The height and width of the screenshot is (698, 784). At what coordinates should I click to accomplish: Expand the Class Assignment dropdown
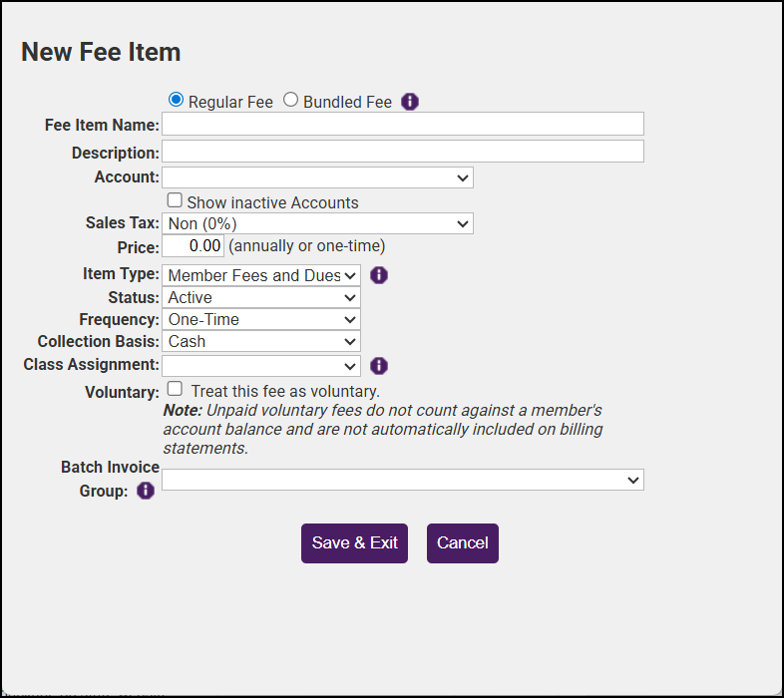[261, 366]
